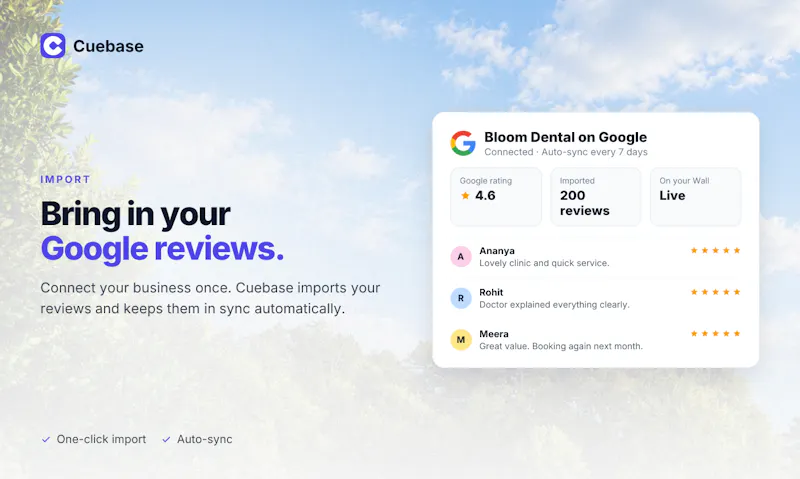
Task: Click the Cuebase logo icon
Action: pyautogui.click(x=53, y=46)
